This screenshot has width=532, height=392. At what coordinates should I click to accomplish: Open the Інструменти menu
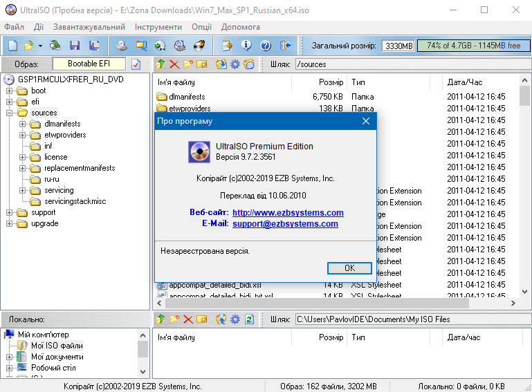pyautogui.click(x=158, y=27)
